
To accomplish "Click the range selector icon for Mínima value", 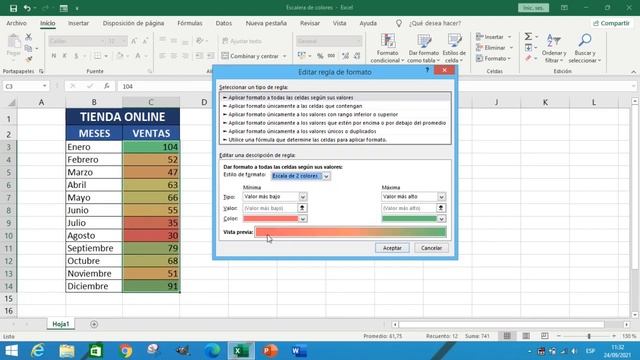I will click(x=302, y=208).
